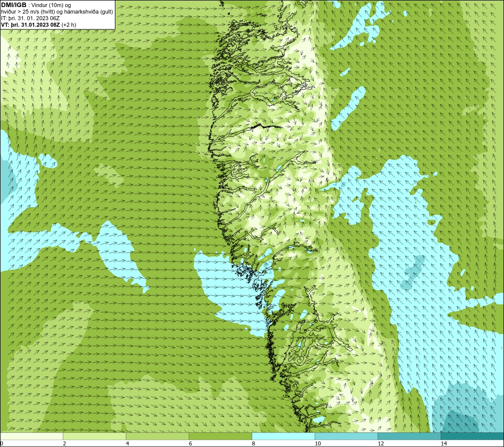Click the 'DMI/IGB' title text
Image resolution: width=504 pixels, height=447 pixels.
(14, 5)
